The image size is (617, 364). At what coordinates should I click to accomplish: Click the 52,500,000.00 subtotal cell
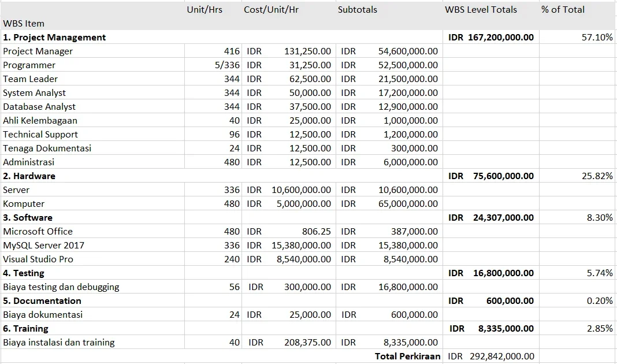pyautogui.click(x=408, y=65)
